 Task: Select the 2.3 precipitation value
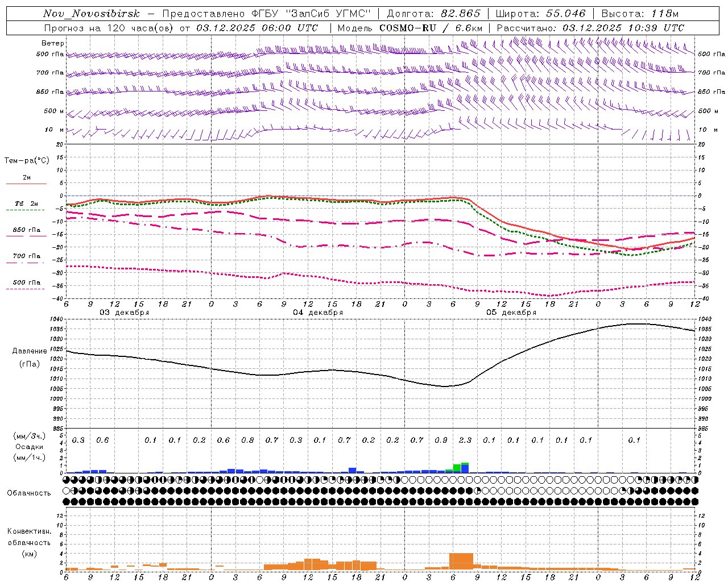465,440
